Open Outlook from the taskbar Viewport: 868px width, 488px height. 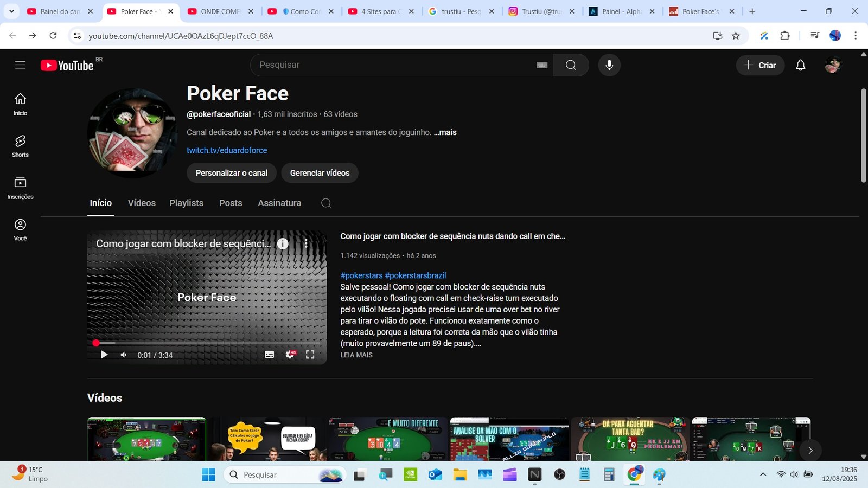pos(435,475)
